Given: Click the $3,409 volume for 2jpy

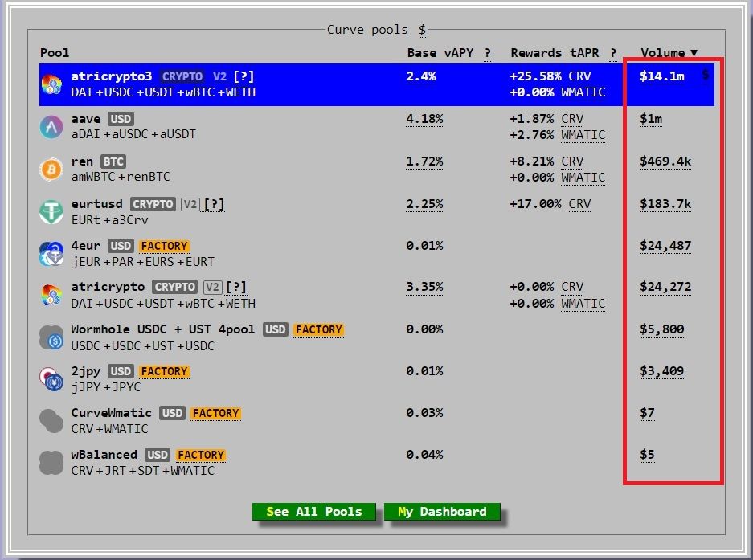Looking at the screenshot, I should [x=661, y=370].
